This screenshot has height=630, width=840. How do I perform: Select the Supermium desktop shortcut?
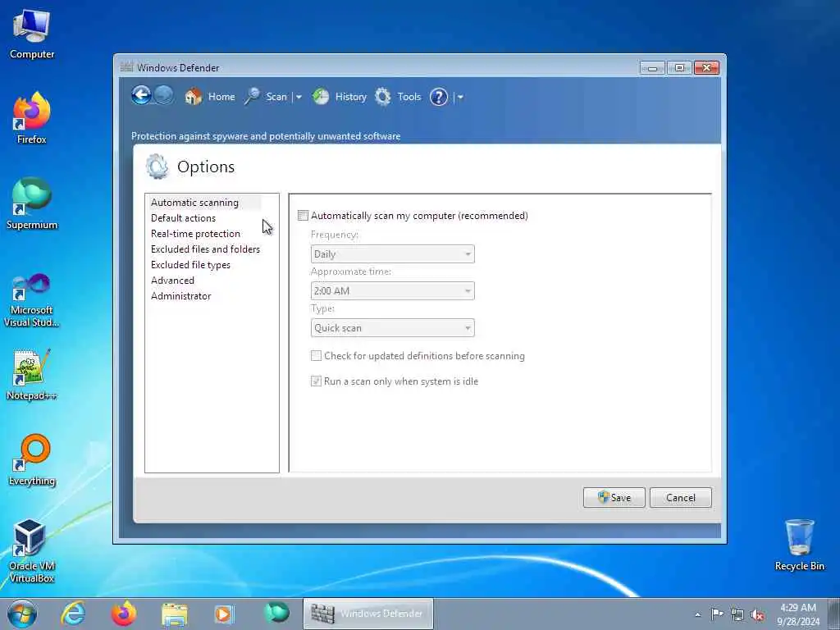point(32,203)
